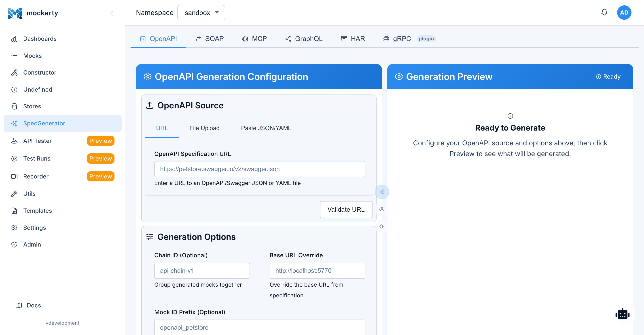This screenshot has width=644, height=335.
Task: Open Recorder page
Action: tap(63, 176)
